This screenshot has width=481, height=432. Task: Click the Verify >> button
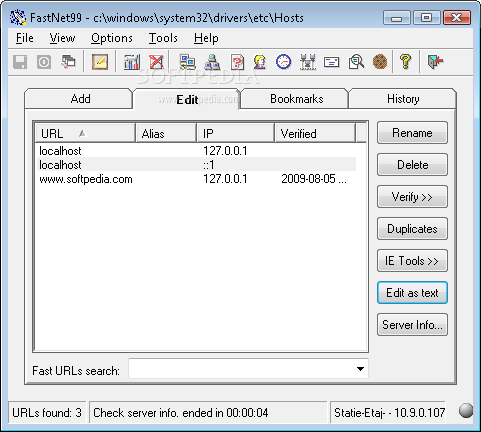coord(412,197)
